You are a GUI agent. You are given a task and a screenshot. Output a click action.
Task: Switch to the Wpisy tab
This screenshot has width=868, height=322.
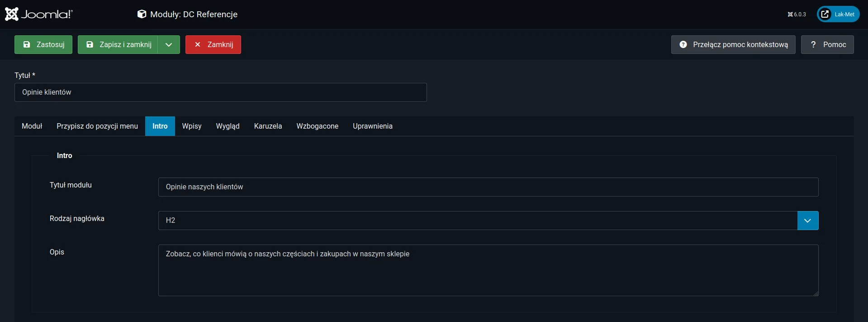coord(192,126)
